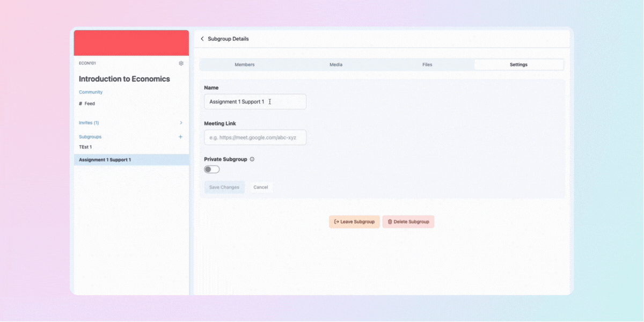Click the Delete Subgroup button
The image size is (644, 322).
pos(408,222)
